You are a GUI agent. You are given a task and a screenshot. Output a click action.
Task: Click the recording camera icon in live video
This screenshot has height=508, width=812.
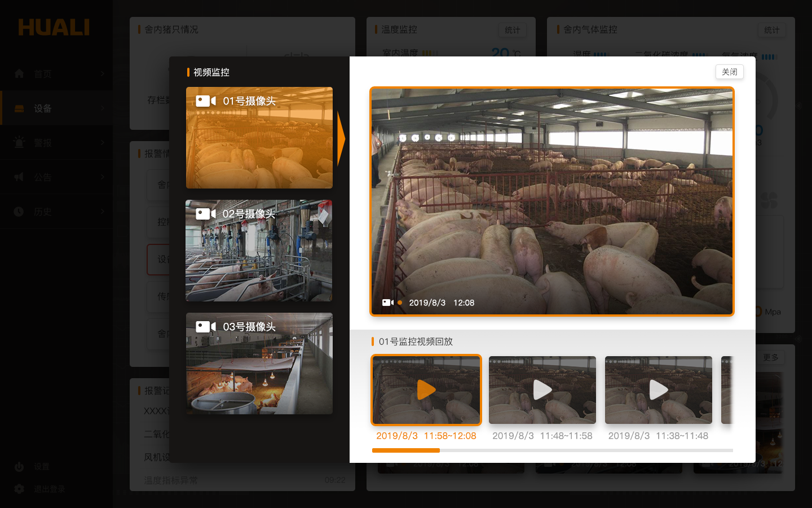(388, 303)
